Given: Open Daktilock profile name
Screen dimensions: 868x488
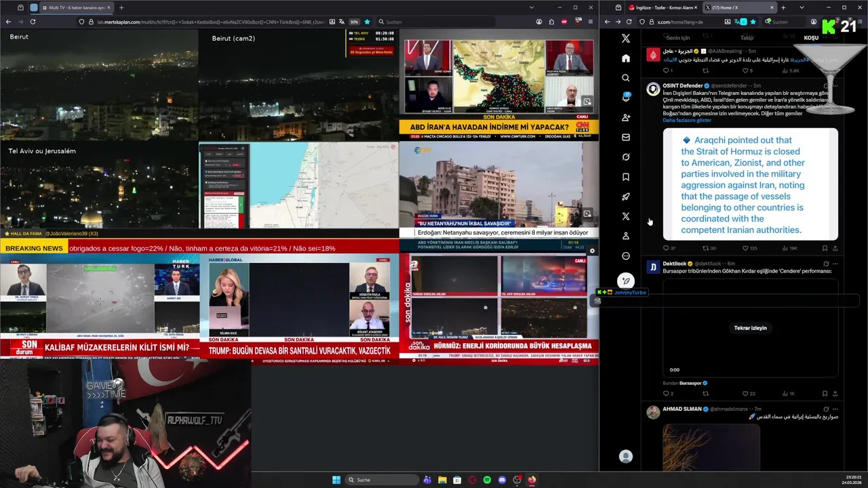Looking at the screenshot, I should tap(674, 264).
